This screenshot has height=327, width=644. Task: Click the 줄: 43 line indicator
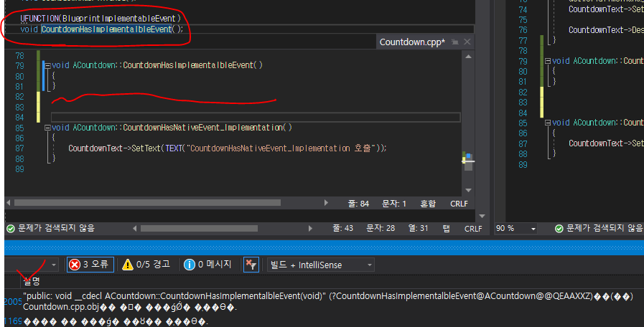pos(342,228)
